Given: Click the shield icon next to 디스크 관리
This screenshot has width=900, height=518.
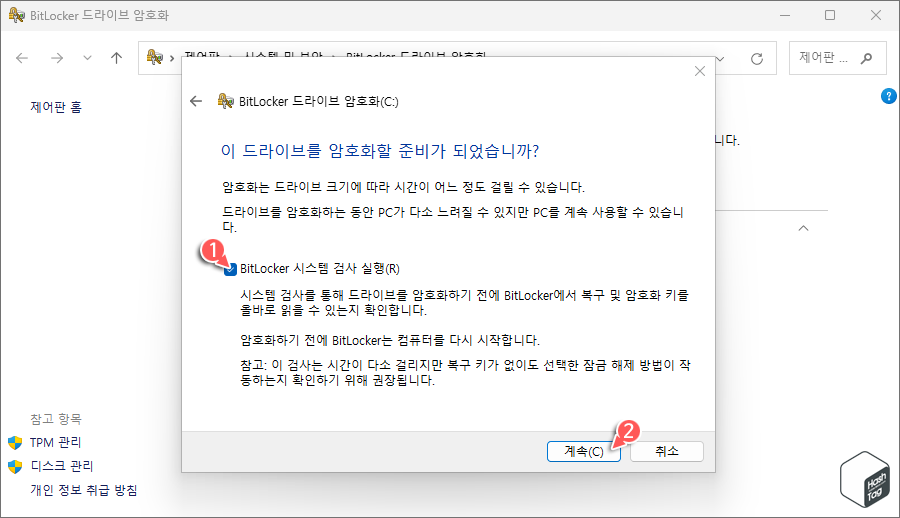Looking at the screenshot, I should click(x=15, y=466).
